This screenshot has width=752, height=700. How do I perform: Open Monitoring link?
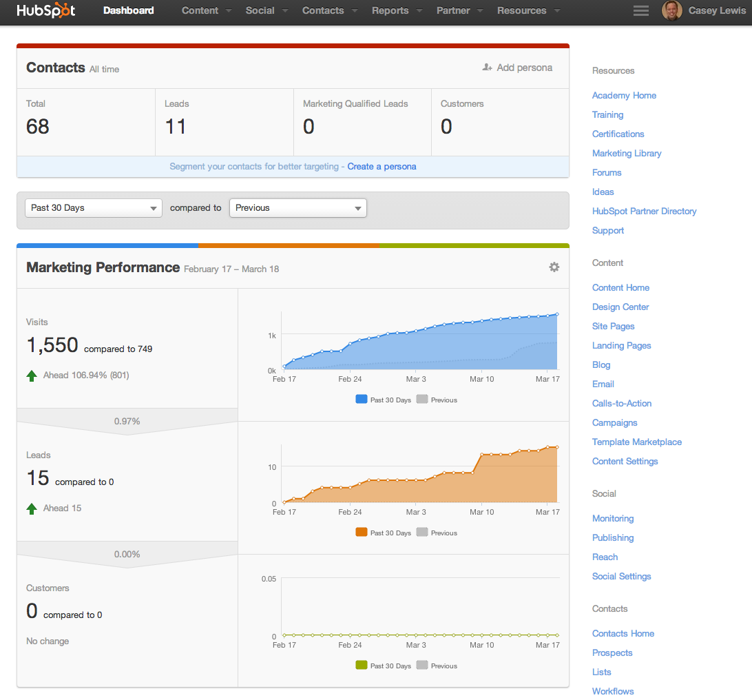(613, 518)
